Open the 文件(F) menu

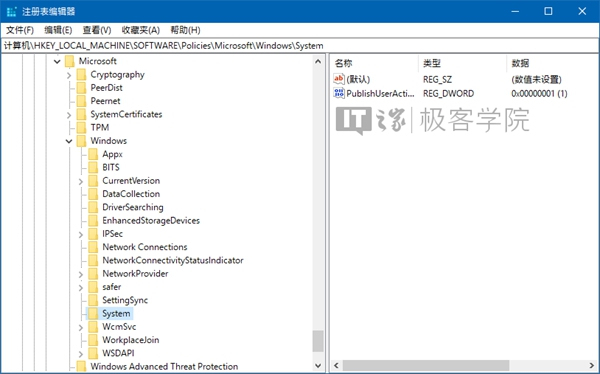pos(20,30)
